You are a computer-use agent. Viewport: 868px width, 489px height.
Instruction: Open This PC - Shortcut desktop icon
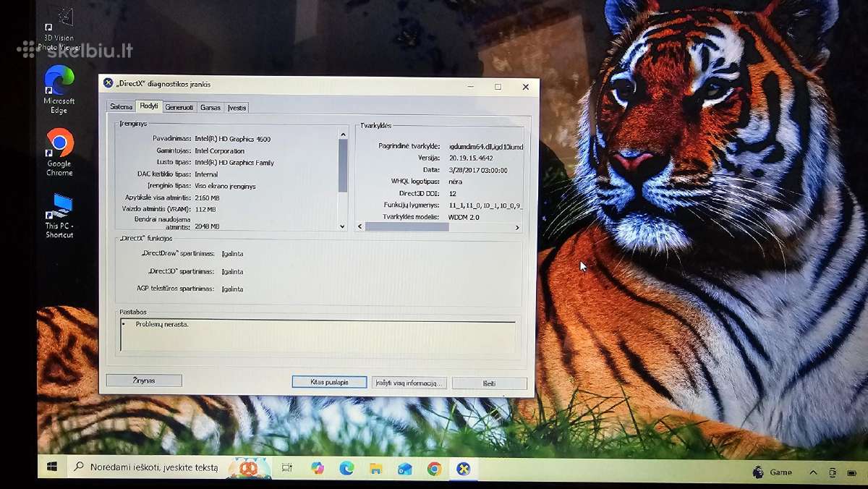coord(59,216)
